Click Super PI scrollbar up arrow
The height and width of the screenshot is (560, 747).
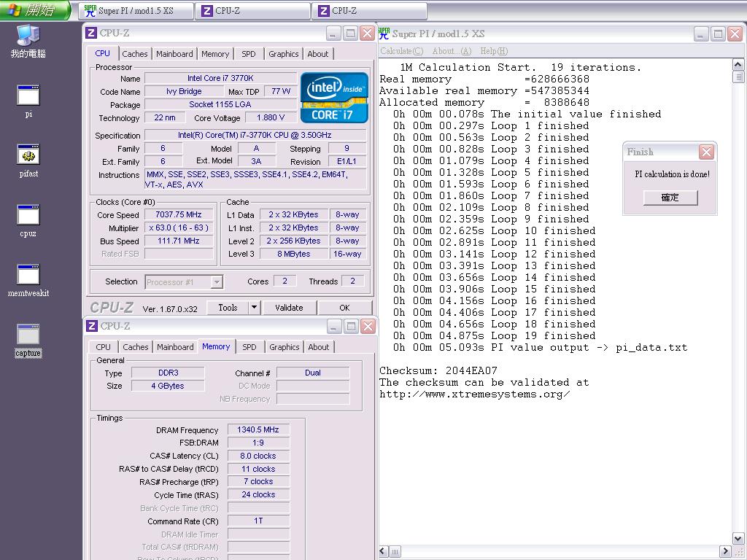pos(738,65)
